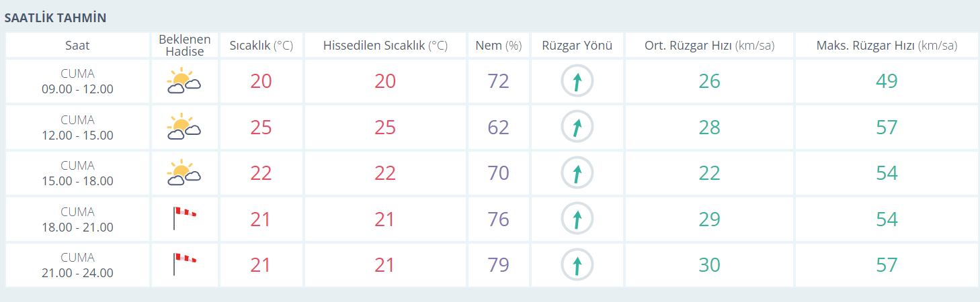Click the Nem (%) column header
Viewport: 980px width, 302px height.
click(x=498, y=46)
